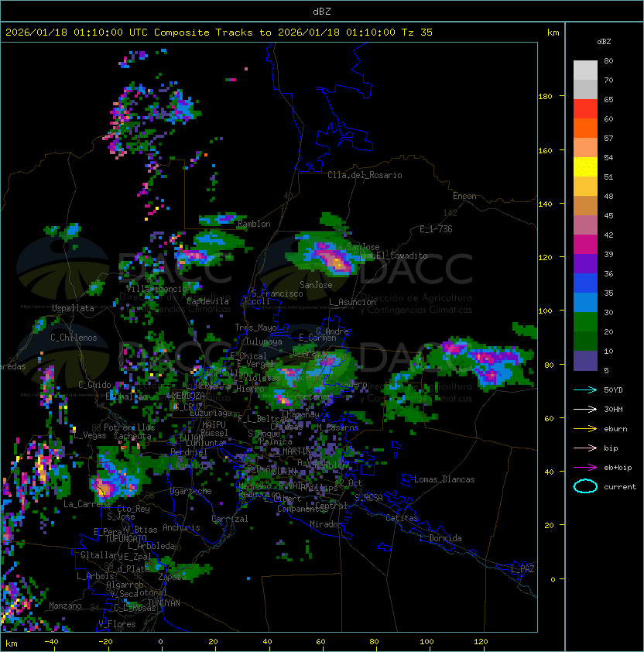
Task: Pick the orange 57-60 dBZ legend band
Action: pos(585,128)
